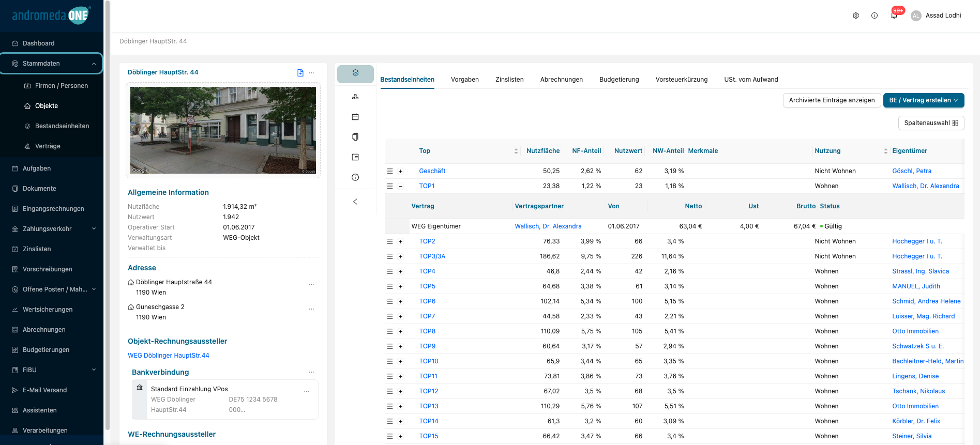Open row menu for TOP12 unit

[x=390, y=391]
